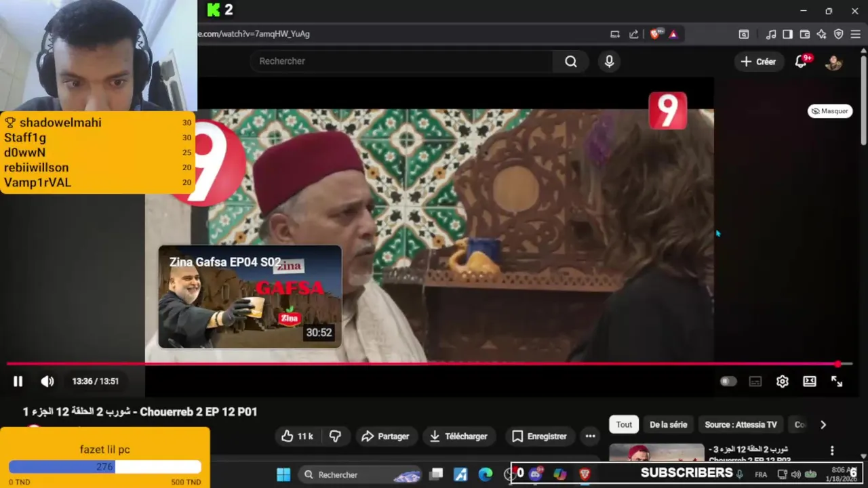Click the Enregistrer save button
This screenshot has width=868, height=488.
[540, 436]
